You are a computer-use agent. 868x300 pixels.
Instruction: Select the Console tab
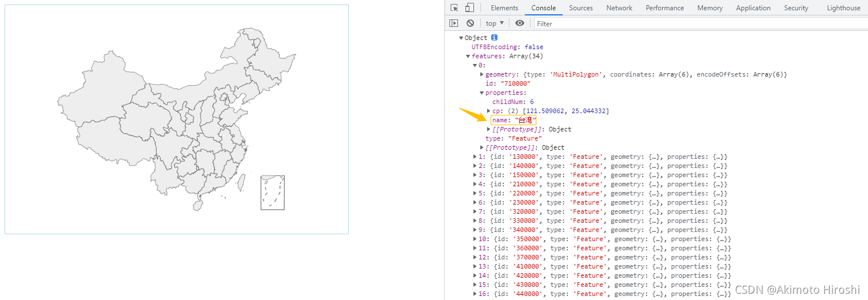click(543, 8)
